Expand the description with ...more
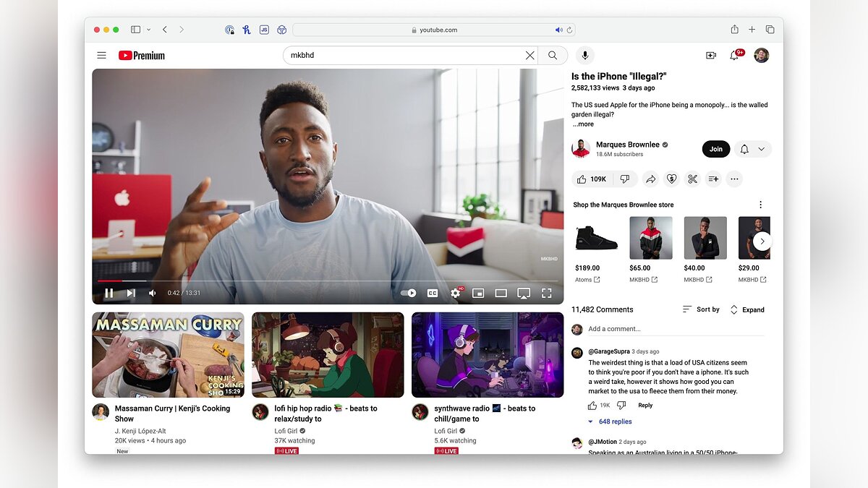 (x=583, y=124)
